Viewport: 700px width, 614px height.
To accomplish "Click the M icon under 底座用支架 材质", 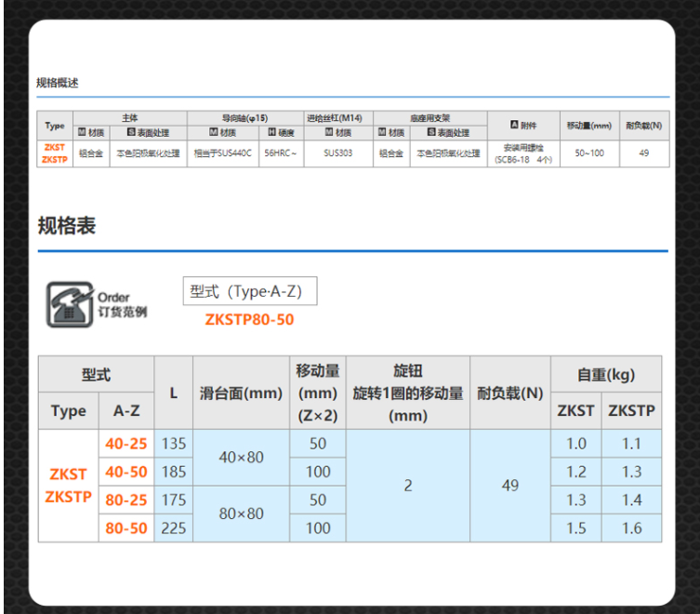I will [x=382, y=132].
